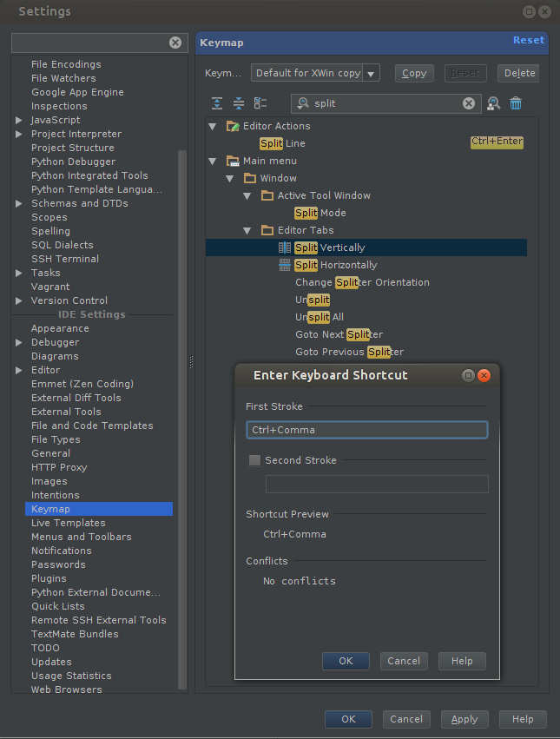Open Menus and Toolbars settings

(x=82, y=537)
